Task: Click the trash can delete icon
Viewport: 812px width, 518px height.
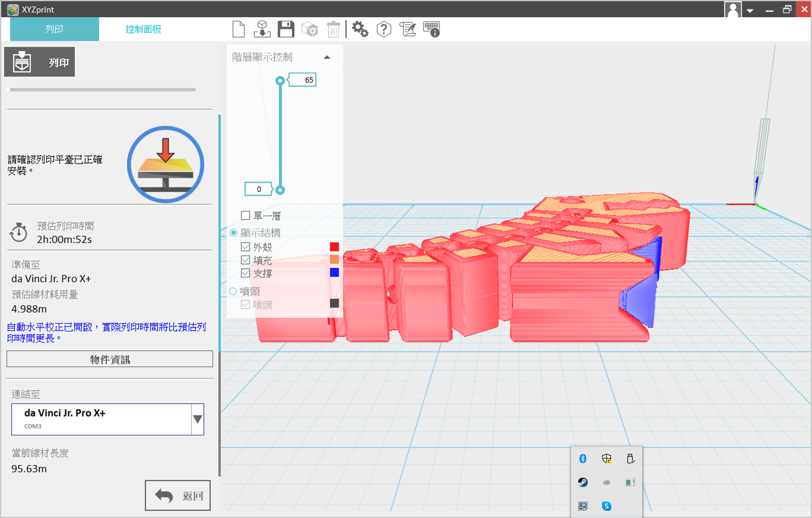Action: (333, 29)
